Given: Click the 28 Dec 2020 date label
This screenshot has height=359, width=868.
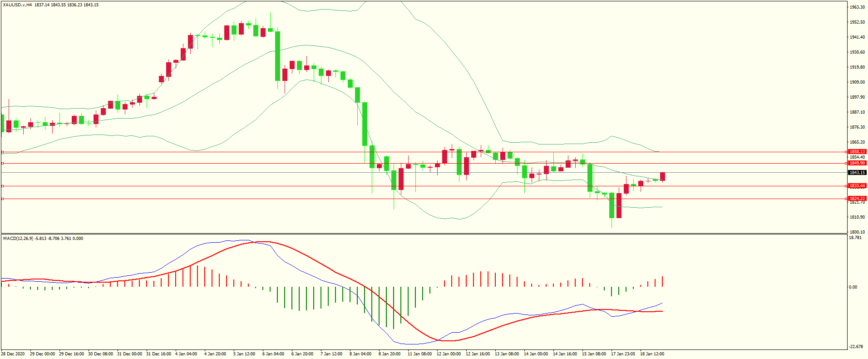Looking at the screenshot, I should coord(13,354).
